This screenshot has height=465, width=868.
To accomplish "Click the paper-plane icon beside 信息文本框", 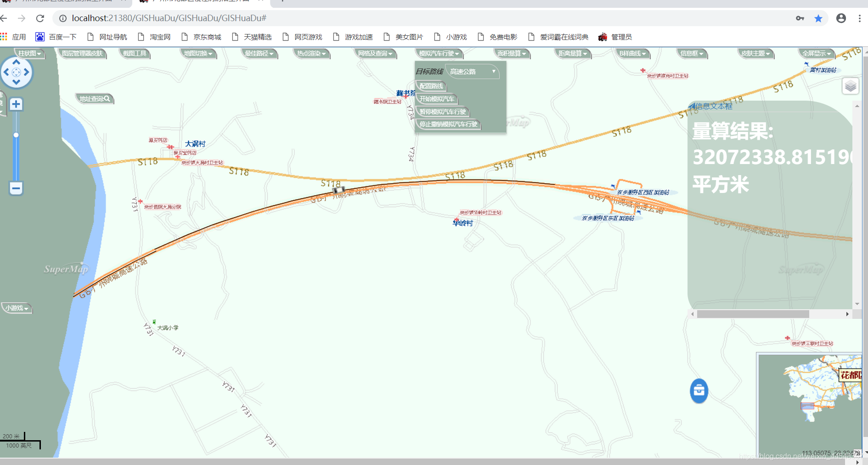I will tap(691, 106).
